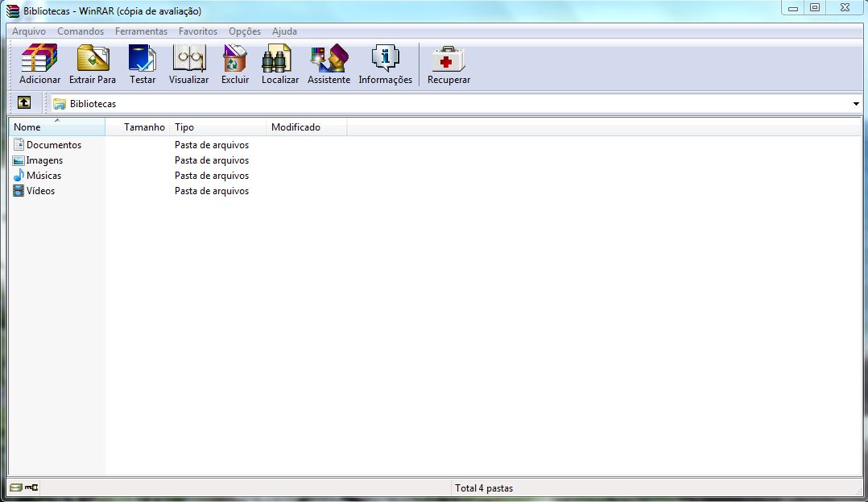Click Pasta de arquivos in Músicas row
This screenshot has width=868, height=502.
click(x=212, y=175)
